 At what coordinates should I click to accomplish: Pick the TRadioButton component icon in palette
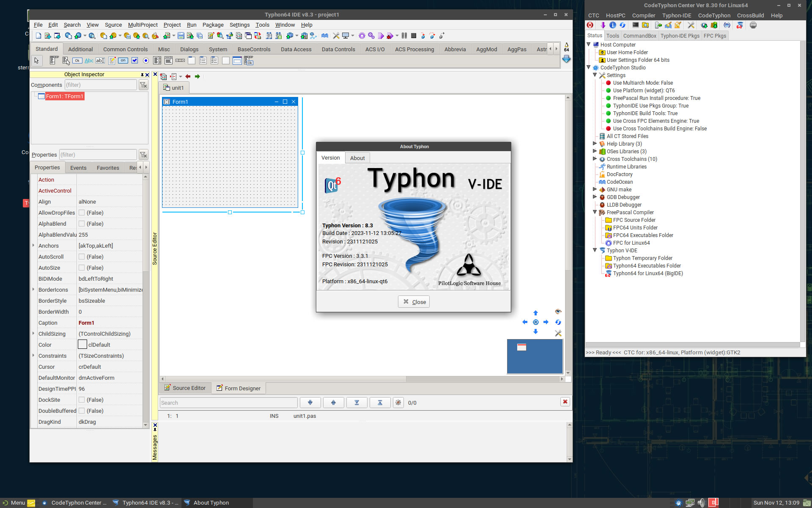point(146,61)
